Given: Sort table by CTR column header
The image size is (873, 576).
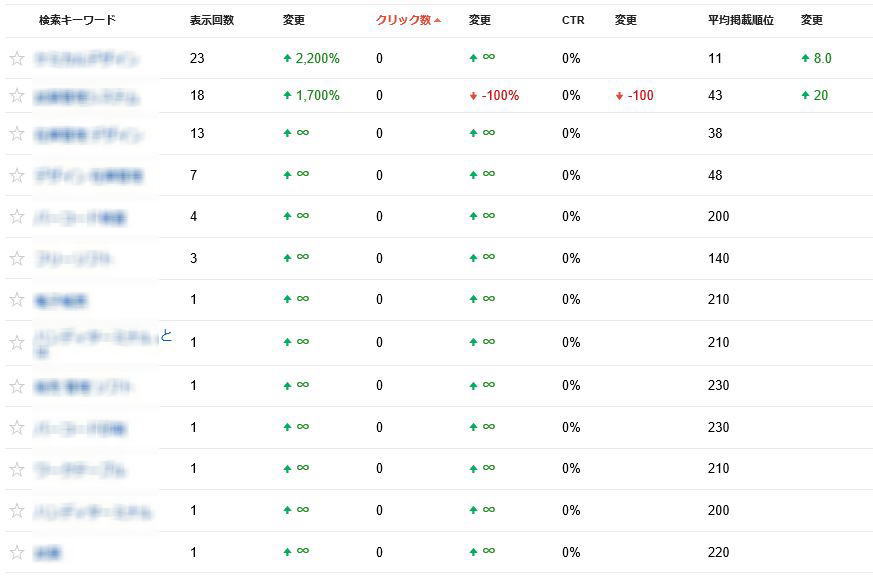Looking at the screenshot, I should click(573, 20).
